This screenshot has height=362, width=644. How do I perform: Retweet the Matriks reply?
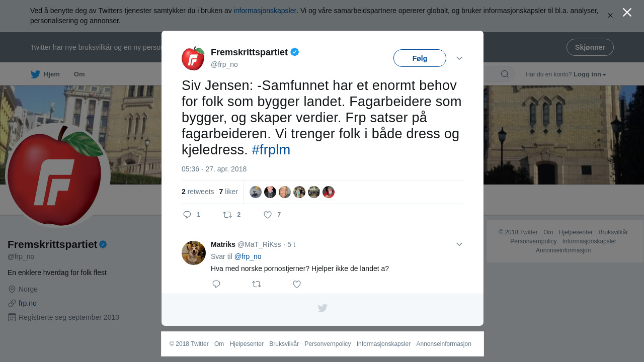257,284
